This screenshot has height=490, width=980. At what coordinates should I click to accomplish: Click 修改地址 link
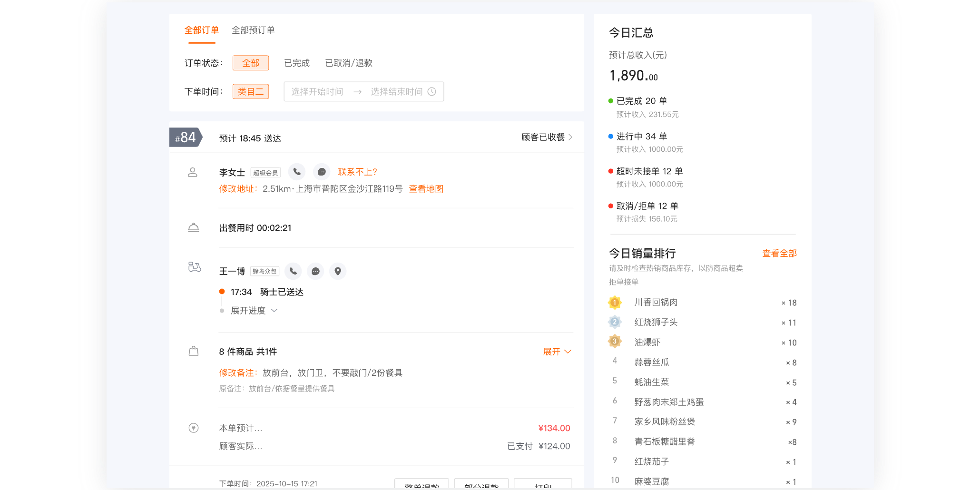click(x=238, y=189)
